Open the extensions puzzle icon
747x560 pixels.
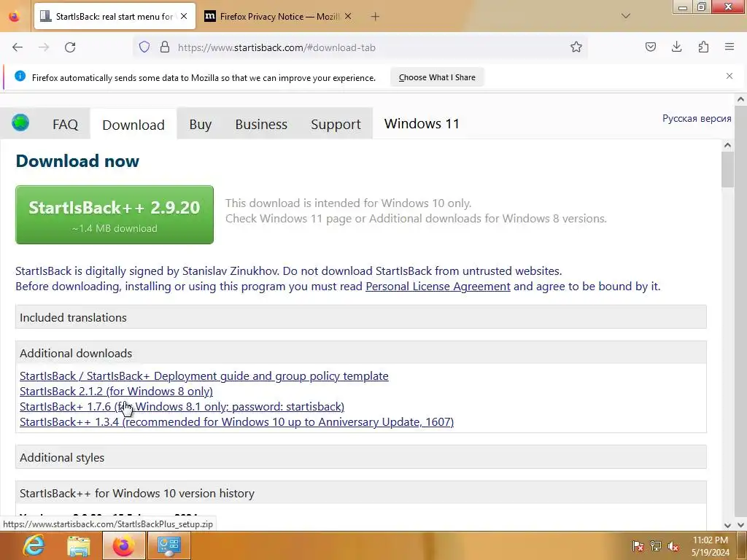pyautogui.click(x=703, y=47)
